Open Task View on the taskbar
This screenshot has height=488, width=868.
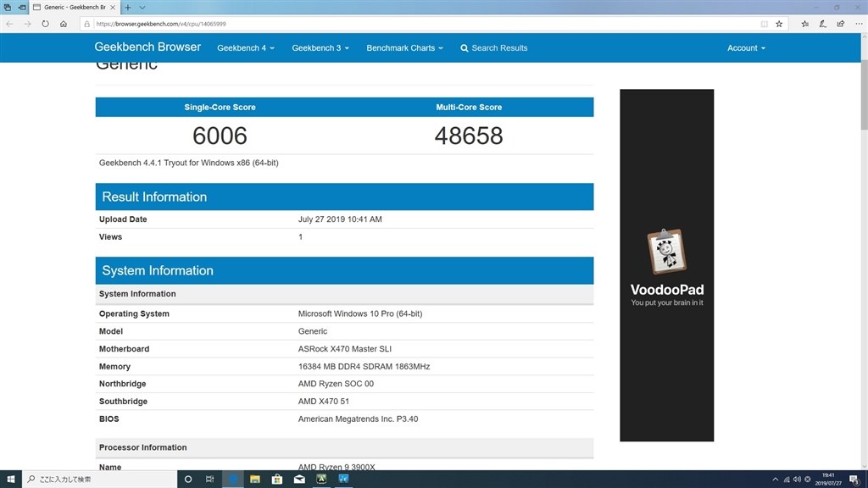tap(210, 480)
